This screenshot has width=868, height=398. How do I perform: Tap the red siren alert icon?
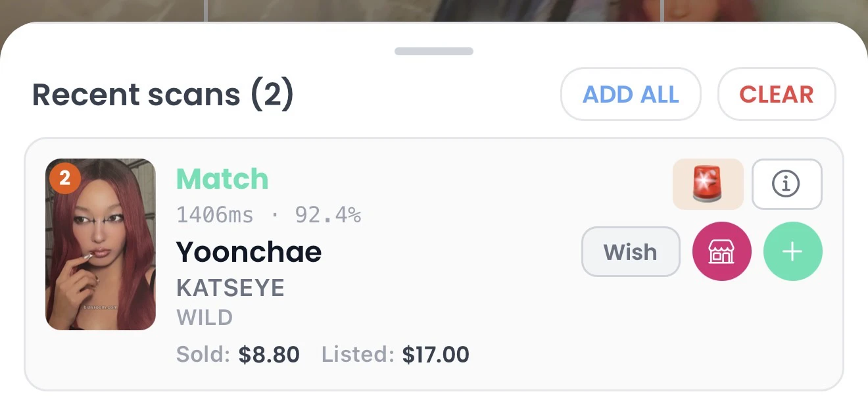click(708, 184)
